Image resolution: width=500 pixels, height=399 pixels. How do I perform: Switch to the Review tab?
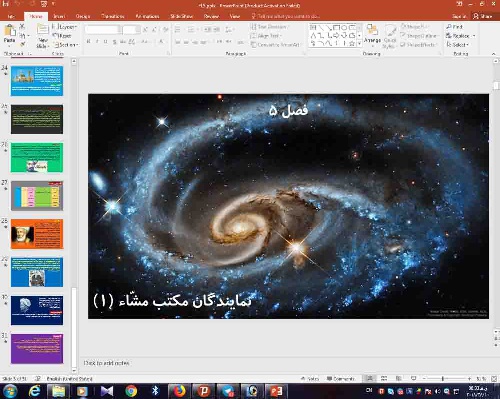point(211,16)
